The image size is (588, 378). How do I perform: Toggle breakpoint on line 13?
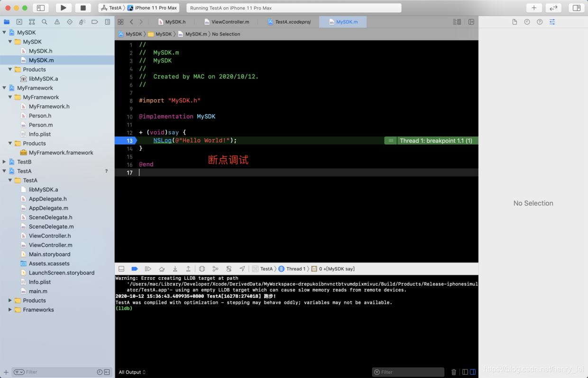point(126,140)
